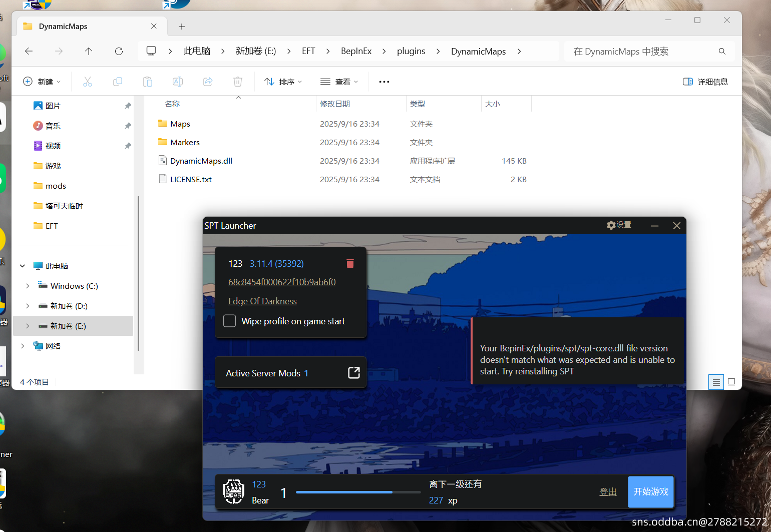771x532 pixels.
Task: Open the 排序 sort dropdown
Action: (x=283, y=82)
